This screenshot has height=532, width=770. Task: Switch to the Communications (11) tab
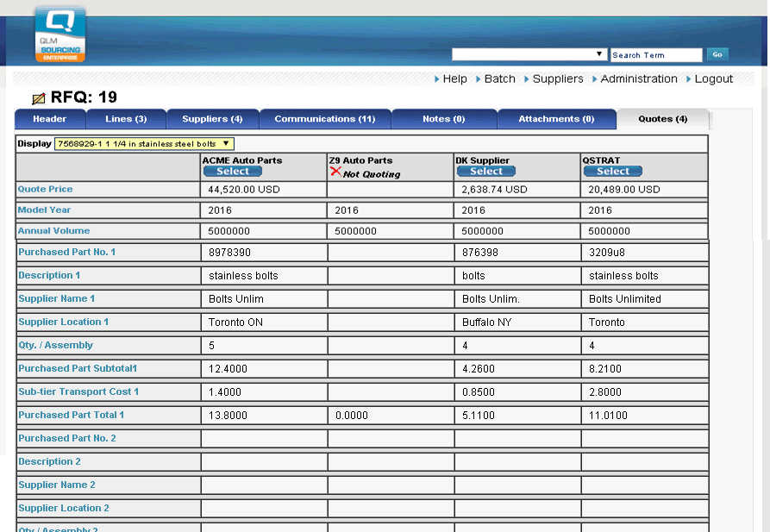(x=324, y=119)
